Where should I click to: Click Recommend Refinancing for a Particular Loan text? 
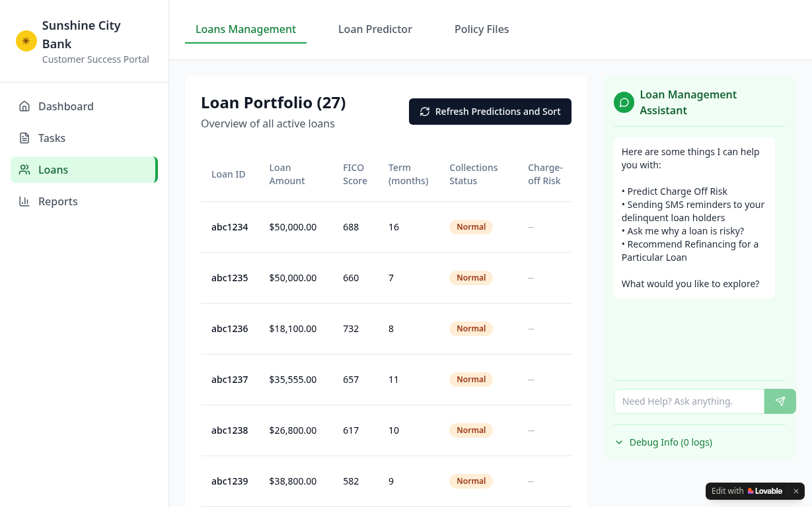[x=690, y=251]
